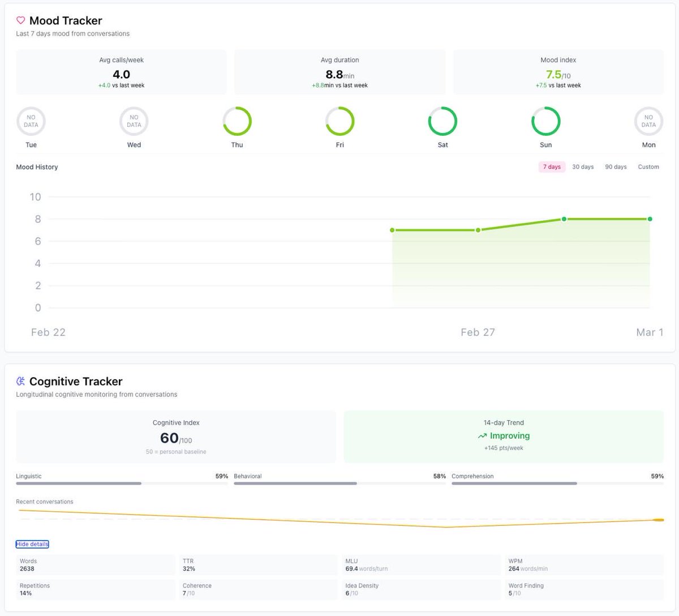
Task: Click the Words 2638 metric
Action: pyautogui.click(x=96, y=565)
